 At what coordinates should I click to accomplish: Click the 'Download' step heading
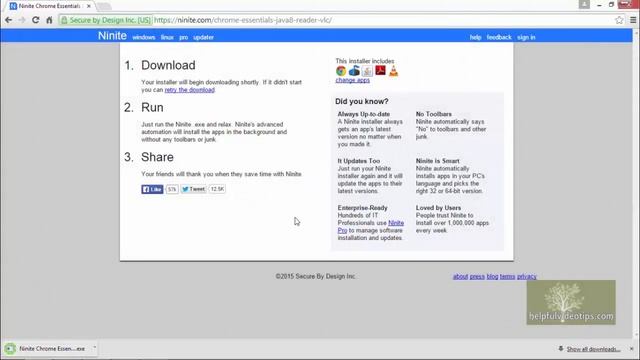click(168, 65)
